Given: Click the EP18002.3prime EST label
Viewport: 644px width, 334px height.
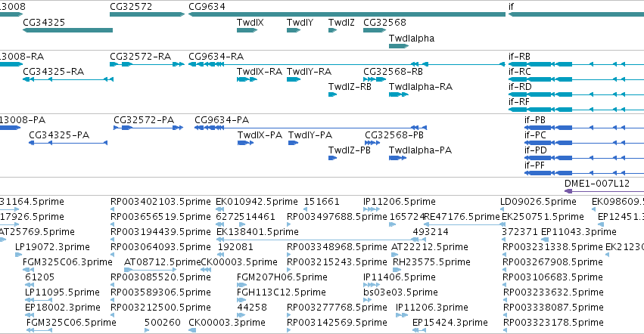Looking at the screenshot, I should point(62,308).
